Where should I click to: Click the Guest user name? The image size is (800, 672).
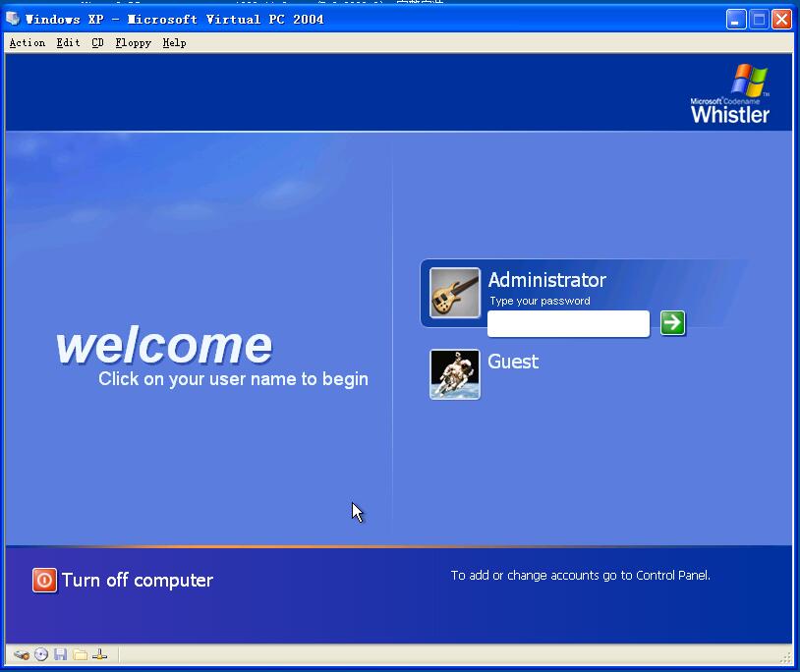click(x=513, y=362)
